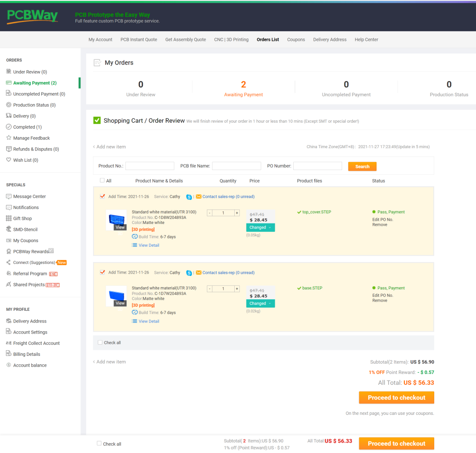
Task: Click Completed checkmark icon in sidebar
Action: 9,127
